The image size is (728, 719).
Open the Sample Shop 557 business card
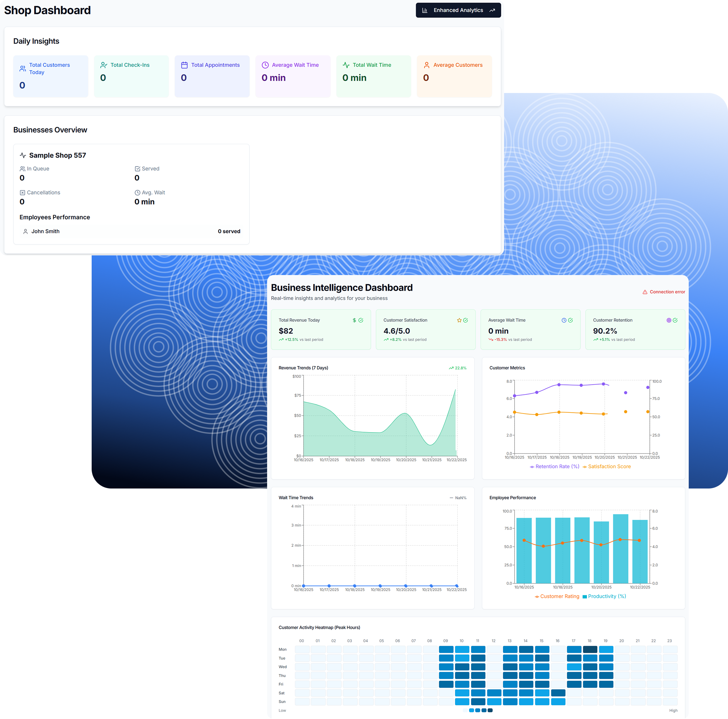131,194
